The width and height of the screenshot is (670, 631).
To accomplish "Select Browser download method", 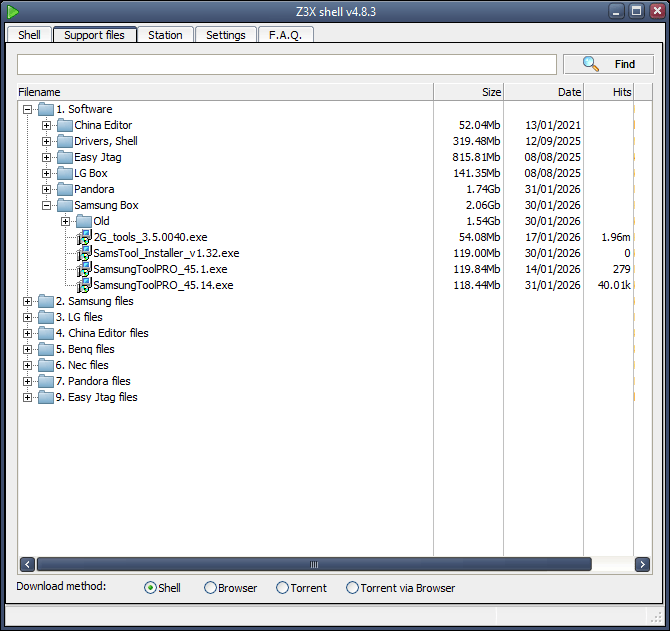I will click(x=210, y=588).
